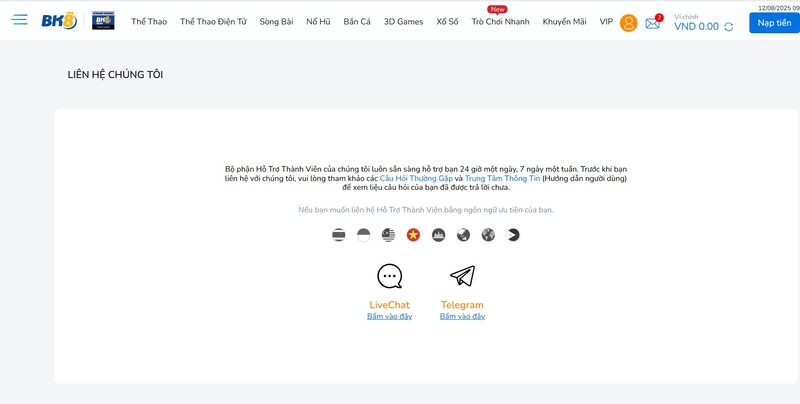
Task: Select the Malaysia flag language
Action: 388,235
